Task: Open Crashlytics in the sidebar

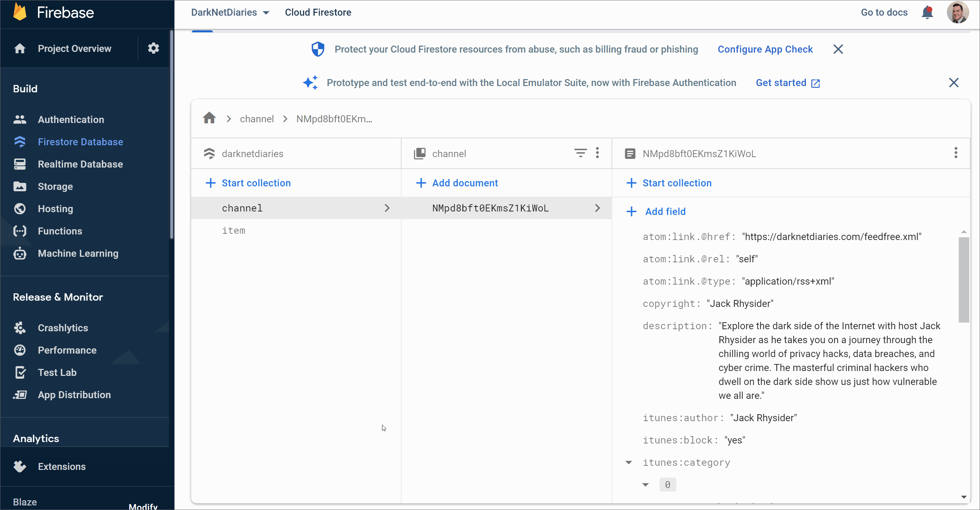Action: click(63, 328)
